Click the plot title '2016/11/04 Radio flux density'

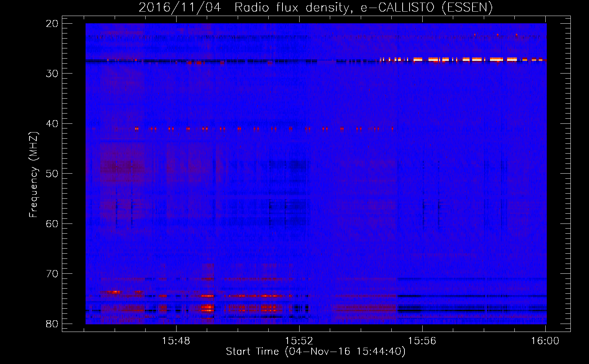click(x=316, y=7)
